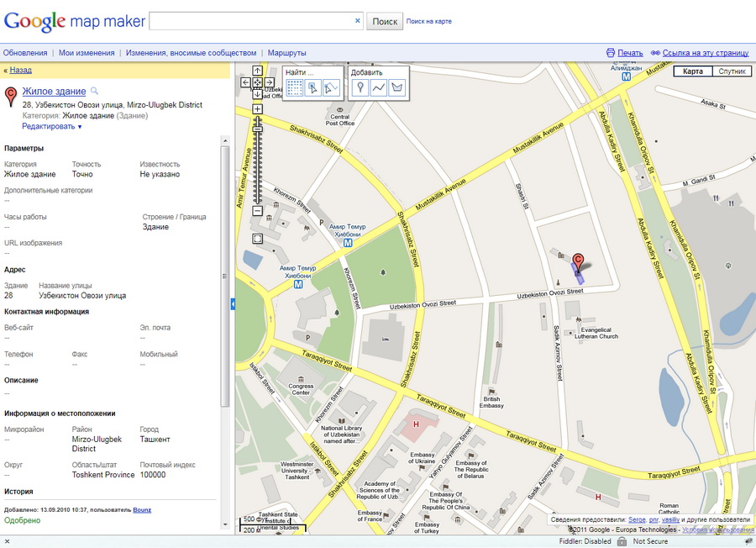
Task: Clear the search box with X
Action: (357, 21)
